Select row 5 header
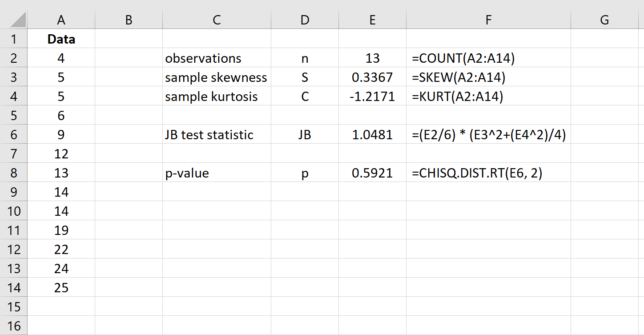644x335 pixels. tap(14, 116)
